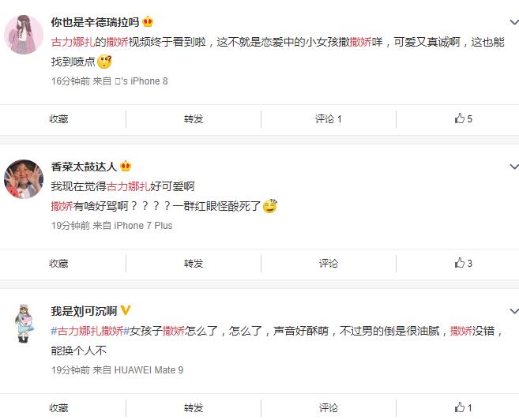
Task: Like the post by 你也是辛德瑞拉吗
Action: 463,118
